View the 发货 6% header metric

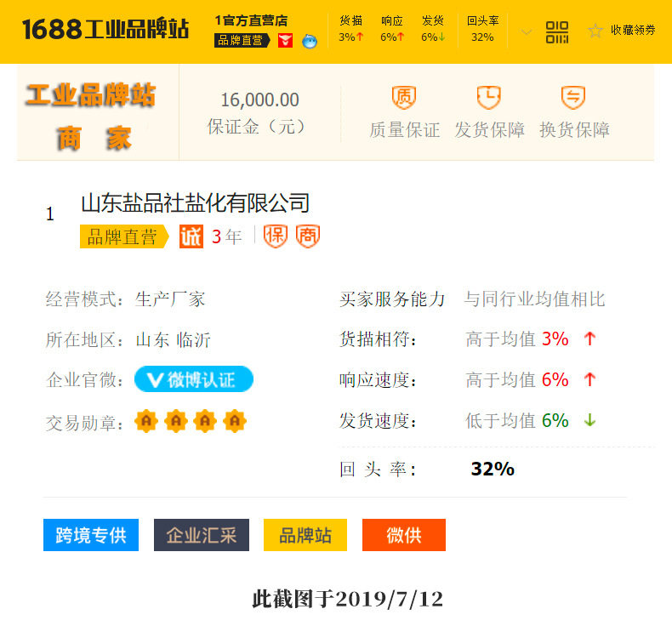click(433, 29)
